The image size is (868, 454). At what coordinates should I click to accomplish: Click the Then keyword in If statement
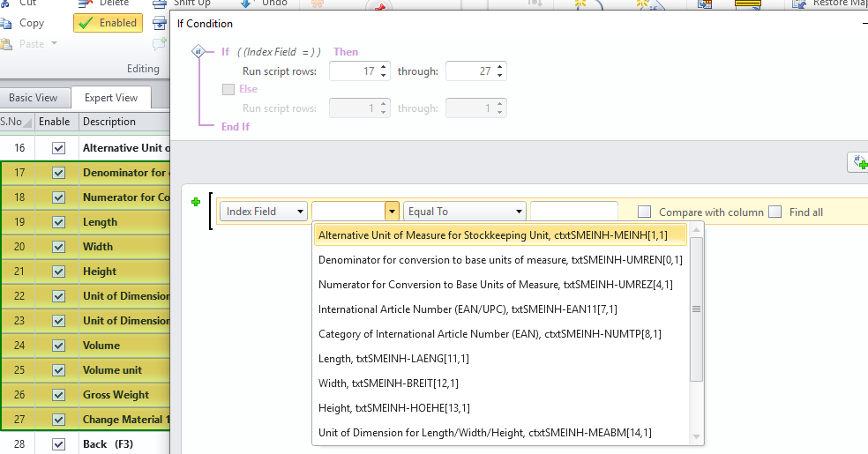coord(346,52)
